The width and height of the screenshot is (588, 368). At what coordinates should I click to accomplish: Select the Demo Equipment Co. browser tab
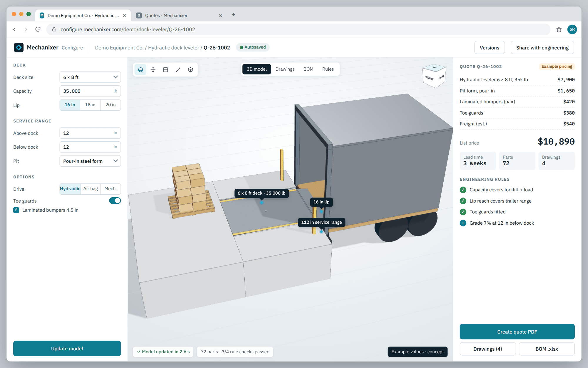(83, 15)
